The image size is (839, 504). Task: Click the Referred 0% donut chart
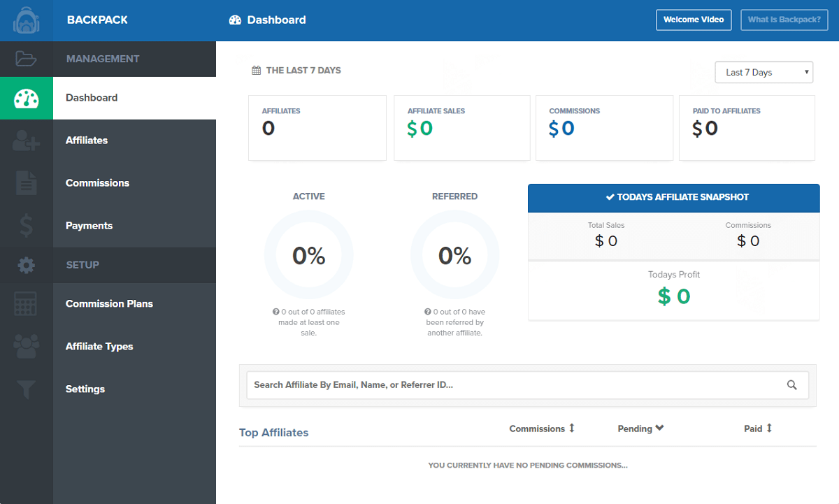(454, 255)
